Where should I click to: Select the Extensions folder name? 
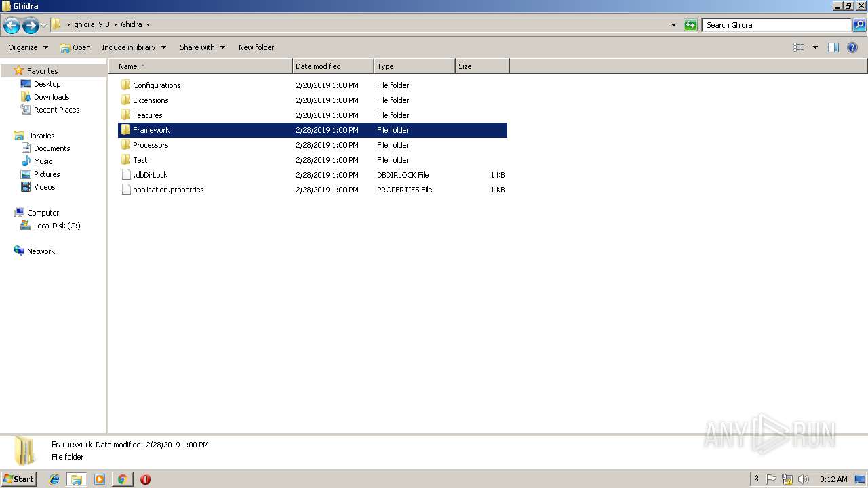[151, 100]
